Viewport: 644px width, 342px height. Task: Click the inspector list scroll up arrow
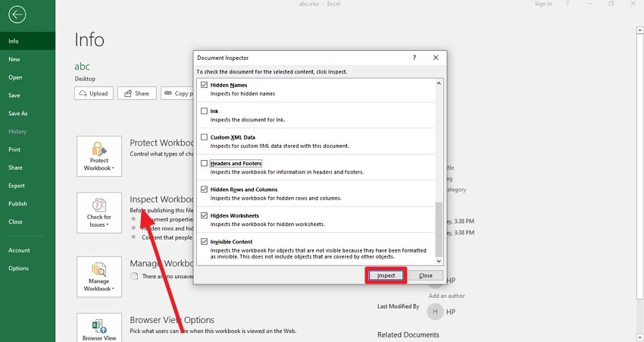tap(439, 83)
